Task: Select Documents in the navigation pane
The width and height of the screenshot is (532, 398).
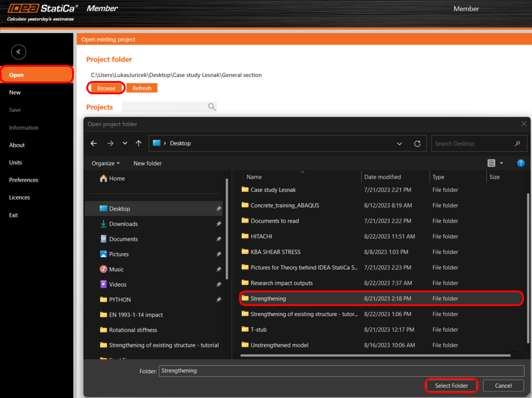Action: (123, 239)
